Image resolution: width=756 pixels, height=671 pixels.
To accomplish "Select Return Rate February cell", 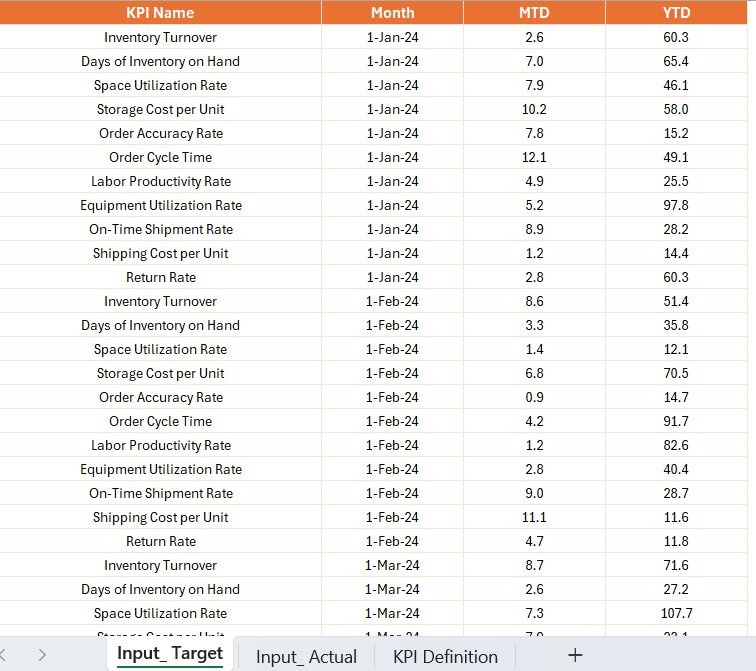I will coord(160,541).
